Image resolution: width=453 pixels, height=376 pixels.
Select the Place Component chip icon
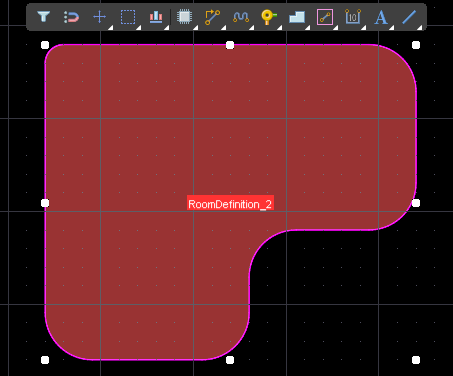[184, 17]
